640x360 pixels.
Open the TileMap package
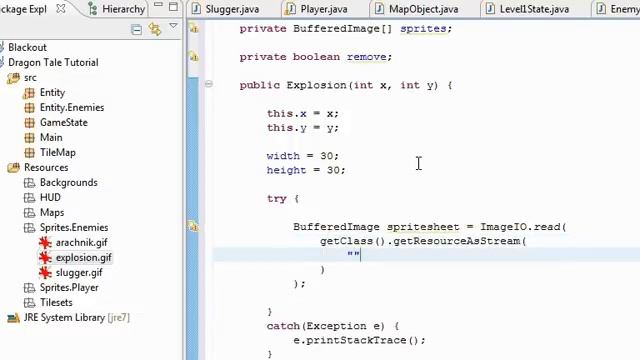[x=58, y=153]
